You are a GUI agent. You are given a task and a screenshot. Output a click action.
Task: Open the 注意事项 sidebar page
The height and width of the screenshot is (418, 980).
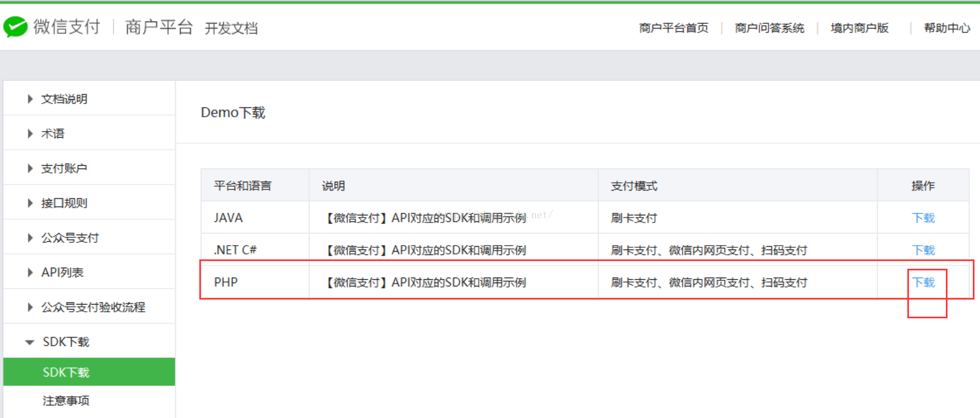click(66, 401)
